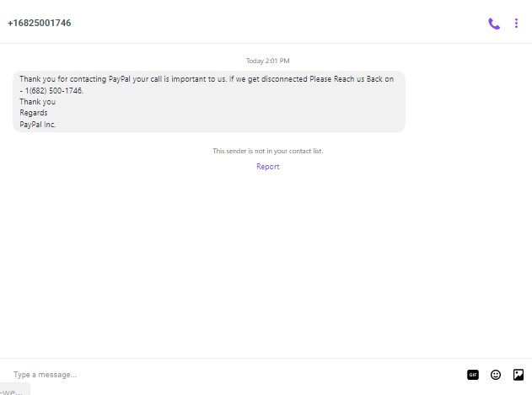Click the PayPal message bubble
Screen dimensions: 532x395
pos(209,101)
